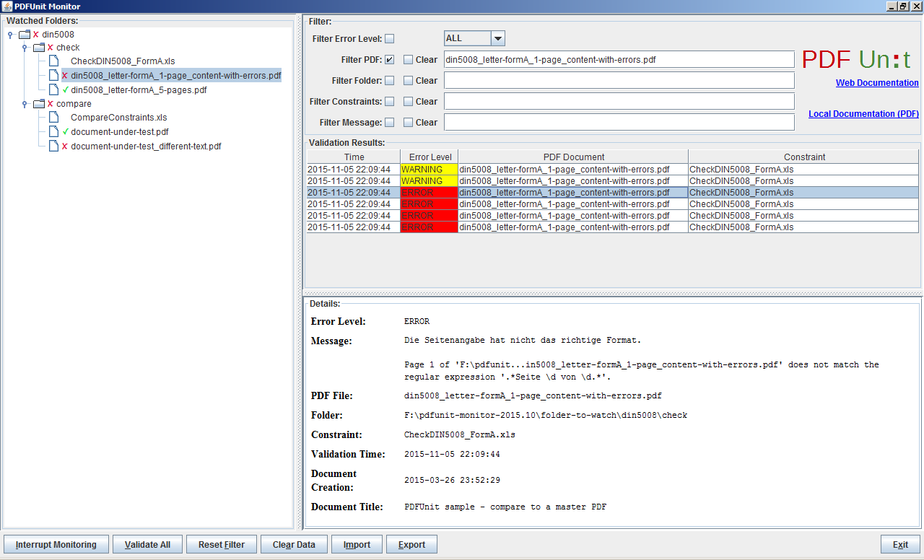Enable the Filter Error Level checkbox
Image resolution: width=924 pixels, height=560 pixels.
tap(389, 39)
